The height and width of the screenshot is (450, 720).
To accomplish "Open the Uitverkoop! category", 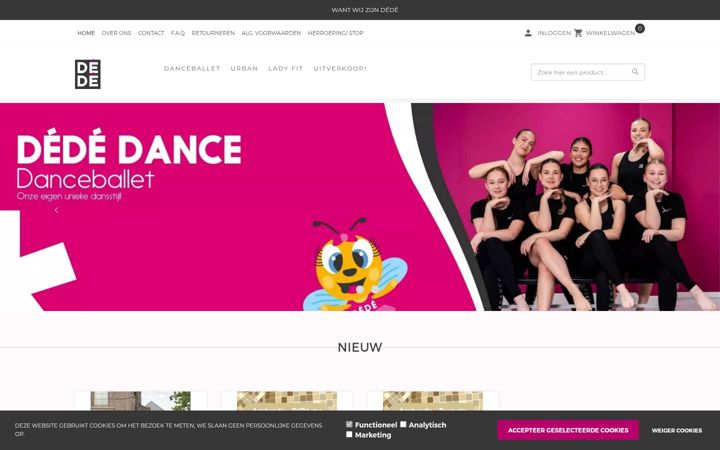I will coord(340,68).
